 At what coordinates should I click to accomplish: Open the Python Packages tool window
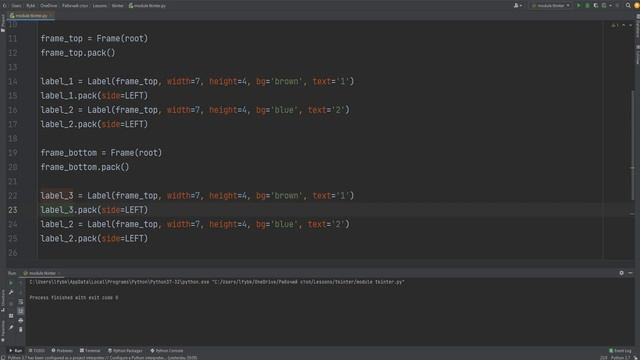click(x=125, y=351)
